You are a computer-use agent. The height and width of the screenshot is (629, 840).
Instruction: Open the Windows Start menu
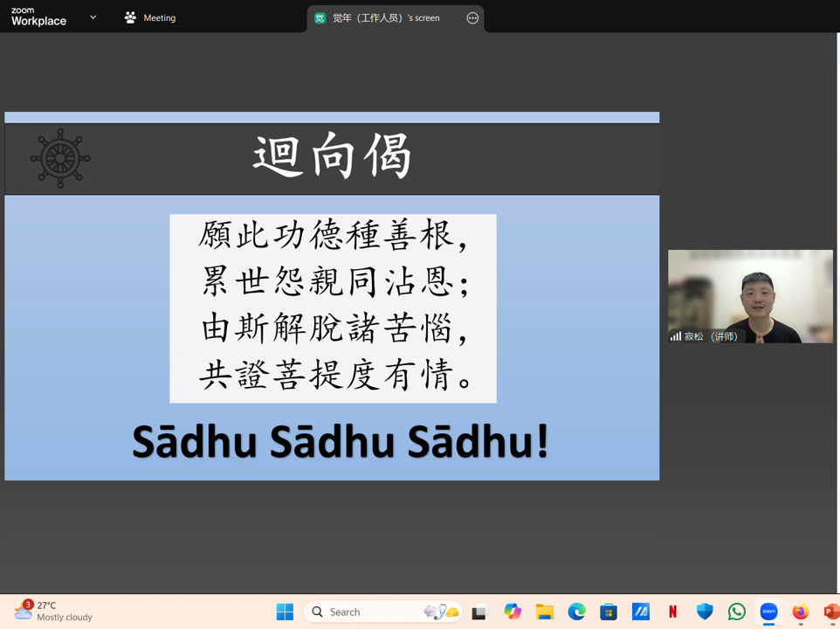[x=285, y=612]
